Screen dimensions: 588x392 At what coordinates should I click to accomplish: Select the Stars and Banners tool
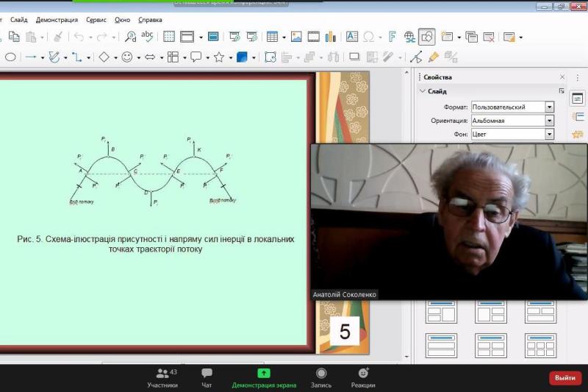(219, 57)
